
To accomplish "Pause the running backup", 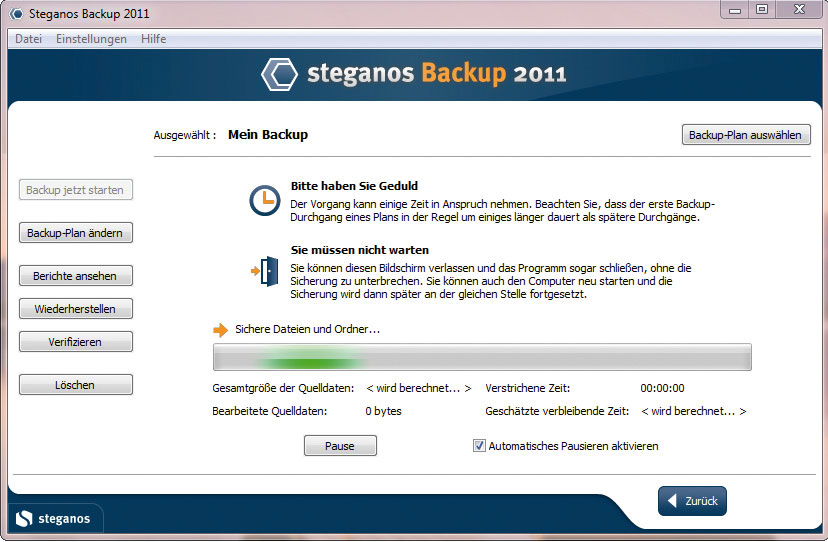I will pos(340,446).
